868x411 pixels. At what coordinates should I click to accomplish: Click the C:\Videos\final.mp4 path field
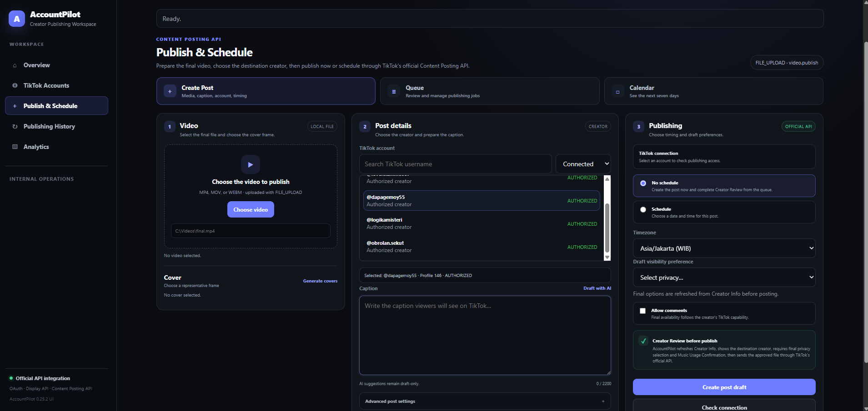[251, 231]
